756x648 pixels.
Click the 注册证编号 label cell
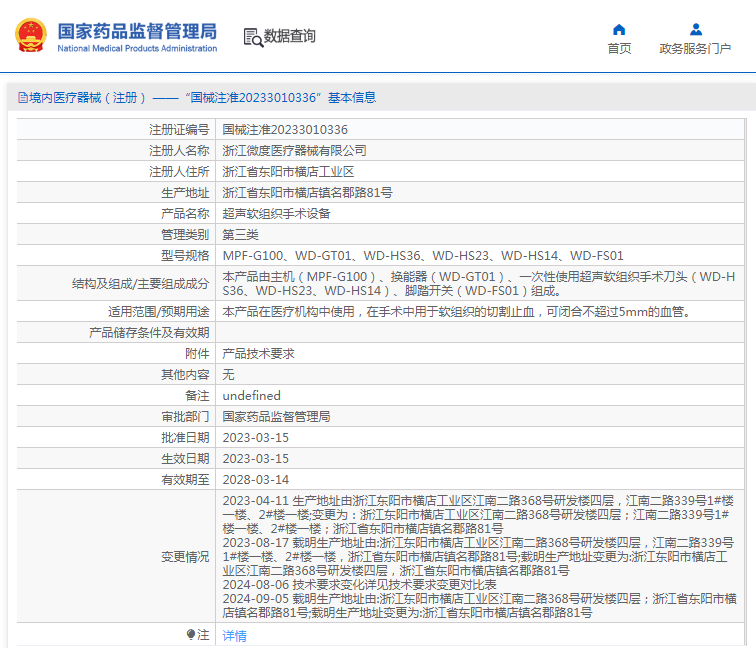coord(179,130)
